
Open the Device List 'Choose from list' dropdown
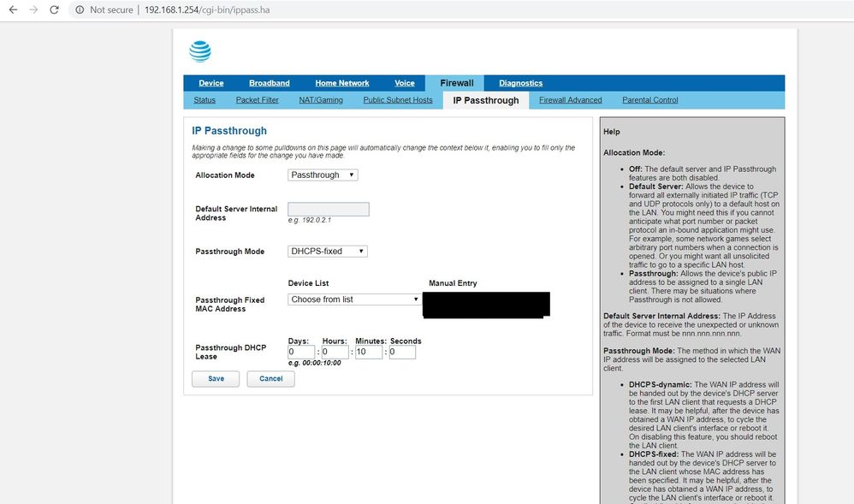click(354, 299)
